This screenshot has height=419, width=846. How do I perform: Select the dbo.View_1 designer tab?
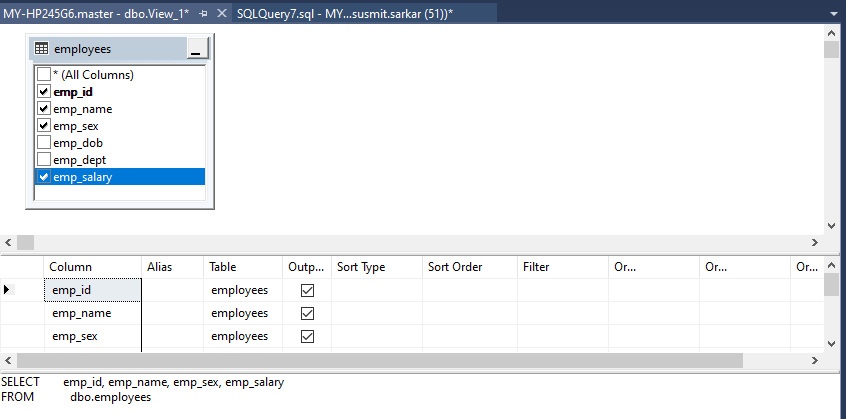click(96, 11)
